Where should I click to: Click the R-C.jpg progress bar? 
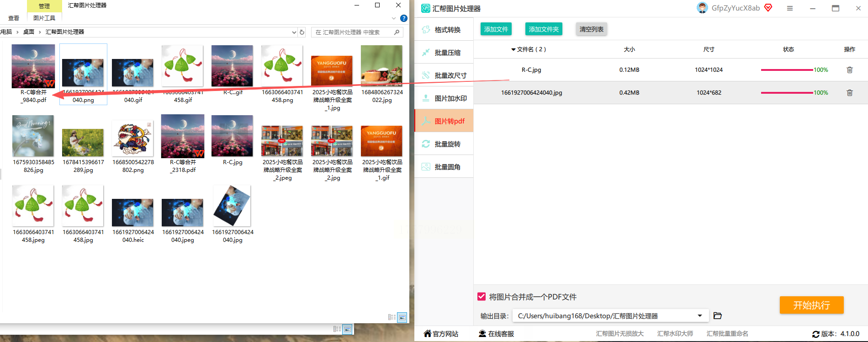[787, 70]
